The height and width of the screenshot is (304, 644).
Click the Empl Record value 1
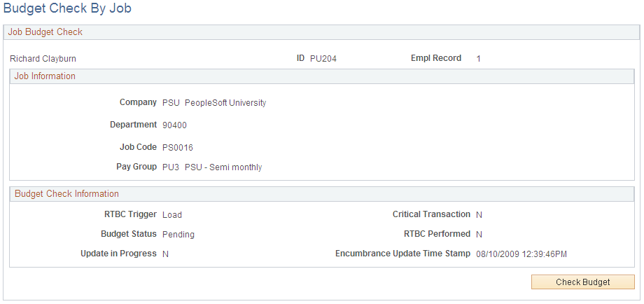[479, 59]
